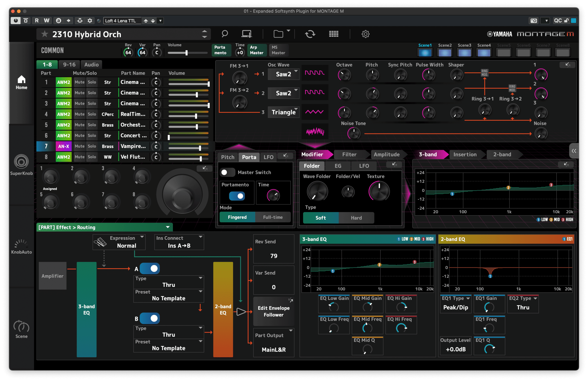Open the KnobAuto sidebar view
This screenshot has height=381, width=588.
(x=21, y=247)
